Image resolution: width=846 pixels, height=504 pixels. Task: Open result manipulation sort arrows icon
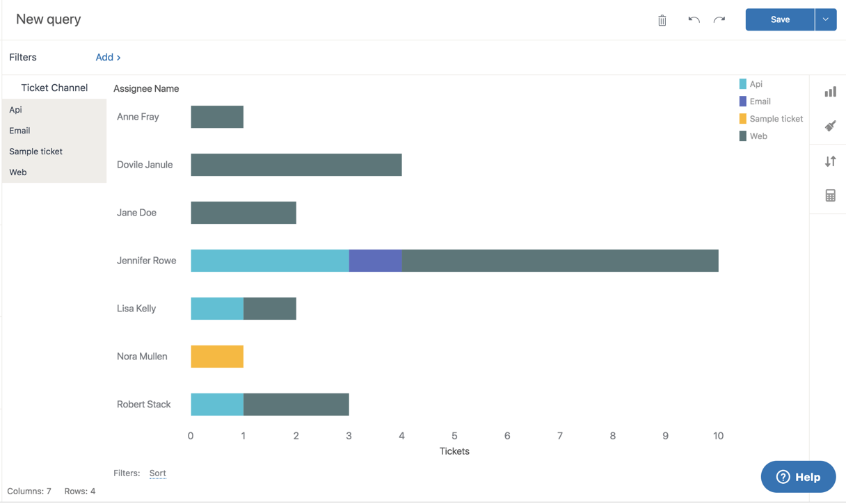pos(830,161)
